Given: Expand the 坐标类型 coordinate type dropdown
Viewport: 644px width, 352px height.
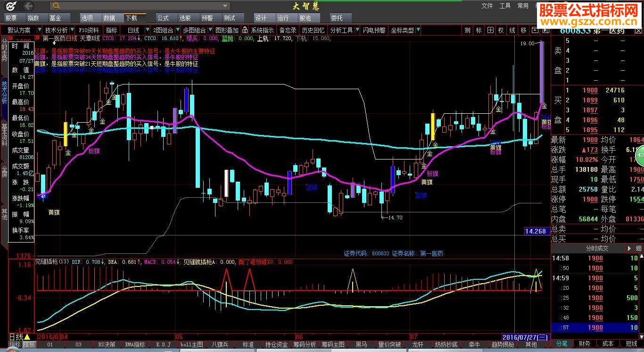Looking at the screenshot, I should 418,30.
